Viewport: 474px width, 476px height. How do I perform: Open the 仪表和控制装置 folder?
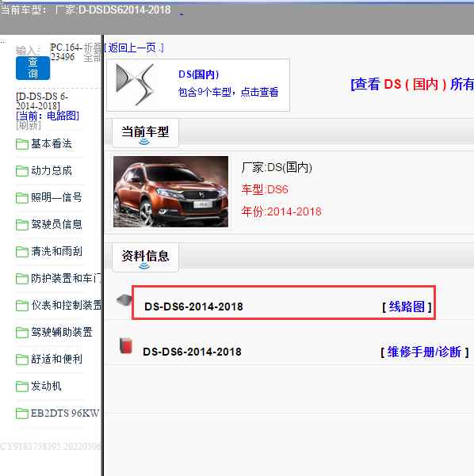(66, 306)
